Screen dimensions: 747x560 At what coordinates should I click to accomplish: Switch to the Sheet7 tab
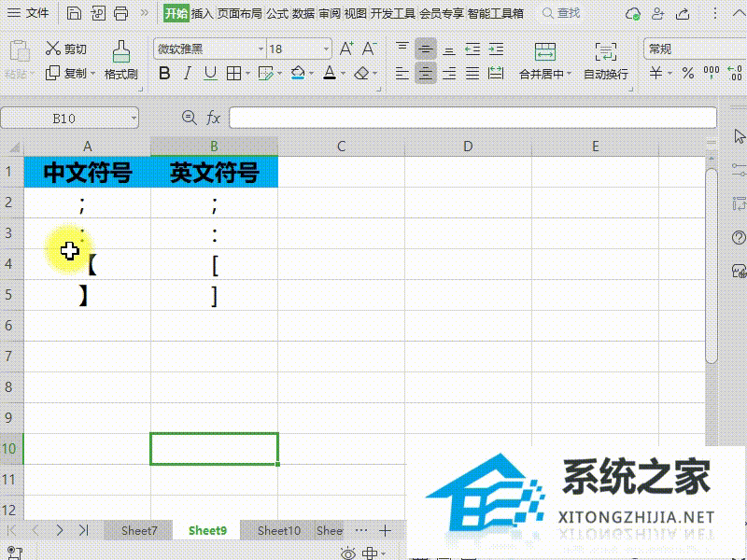tap(138, 530)
